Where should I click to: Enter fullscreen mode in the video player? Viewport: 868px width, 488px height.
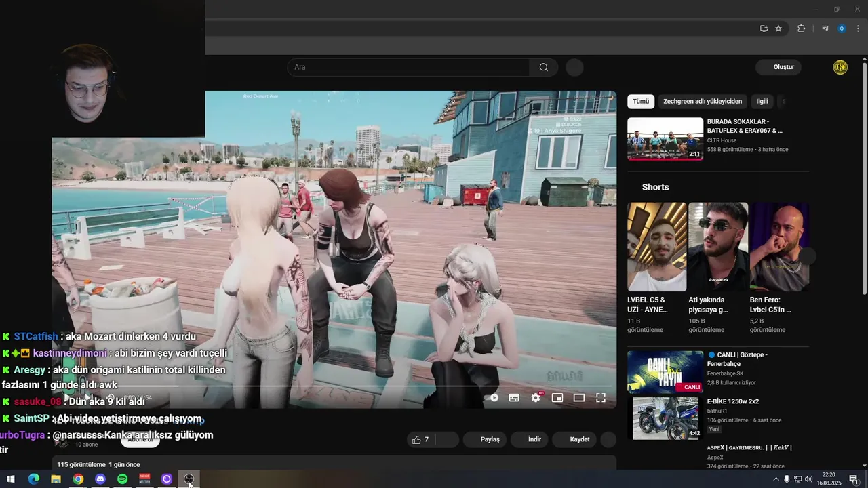pyautogui.click(x=601, y=398)
